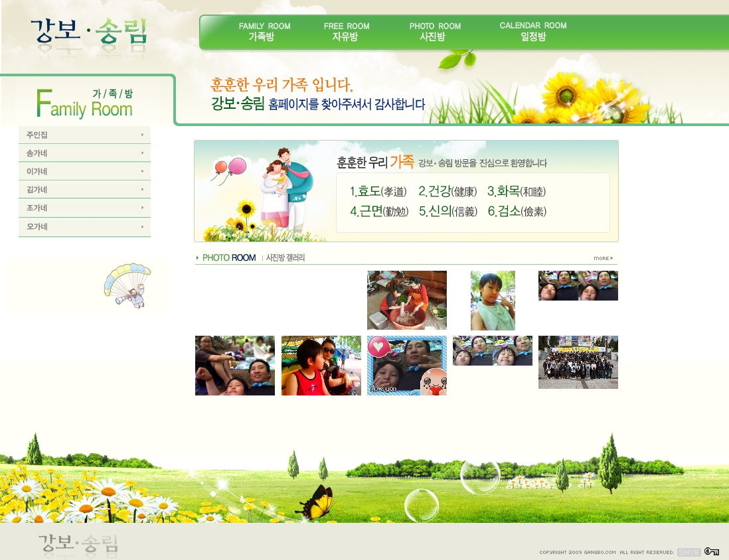Open the FREE ROOM 자유방 menu

[346, 31]
